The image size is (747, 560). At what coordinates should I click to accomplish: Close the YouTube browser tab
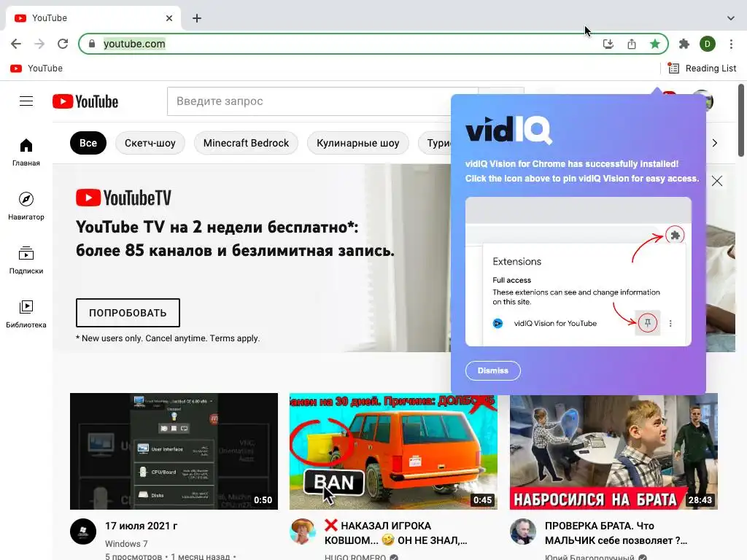coord(169,18)
